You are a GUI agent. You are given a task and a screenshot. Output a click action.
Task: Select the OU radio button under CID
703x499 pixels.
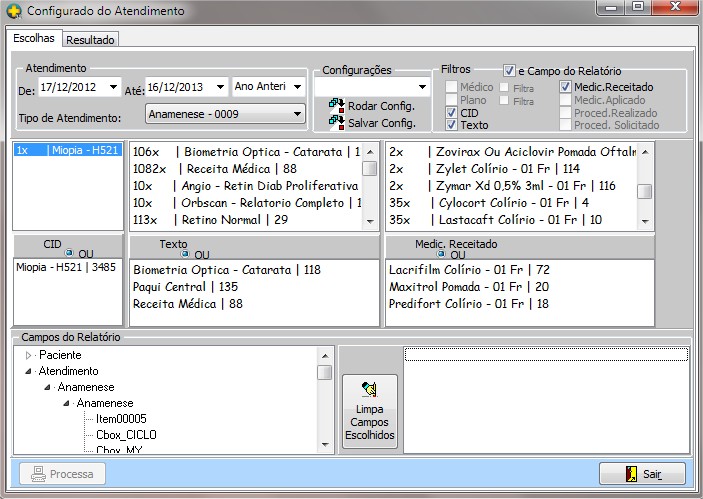pos(70,254)
